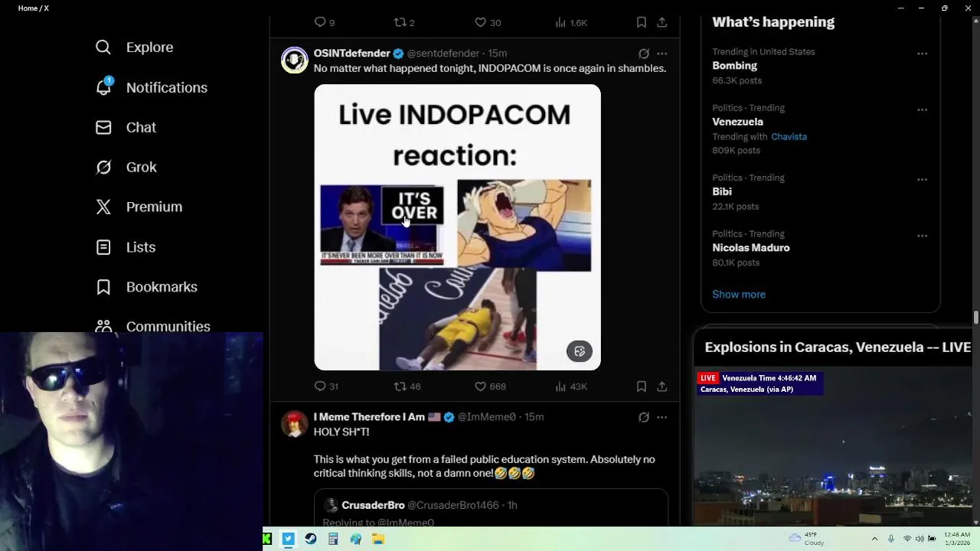Open more options for Nicolas Maduro trend
The height and width of the screenshot is (551, 980).
[x=922, y=236]
